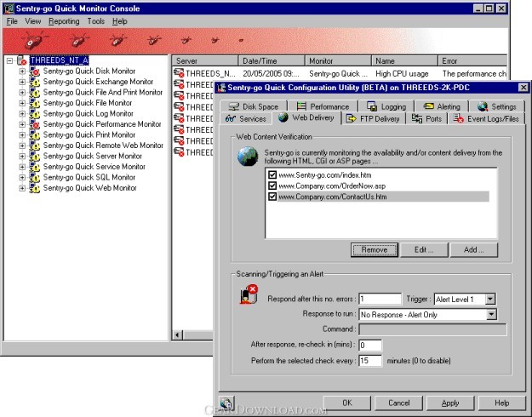Open the Help menu
The width and height of the screenshot is (532, 417).
[x=120, y=21]
